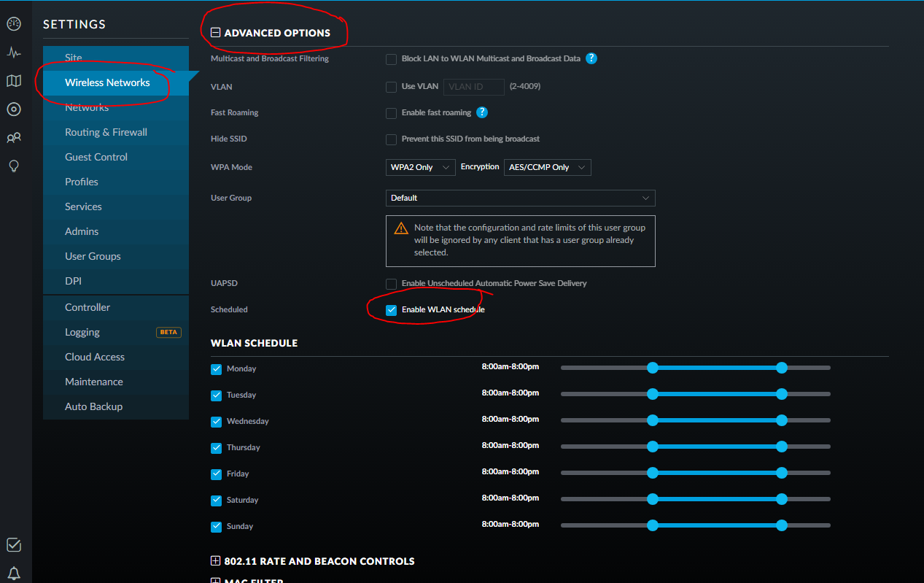Open the Maintenance settings page

(x=93, y=382)
